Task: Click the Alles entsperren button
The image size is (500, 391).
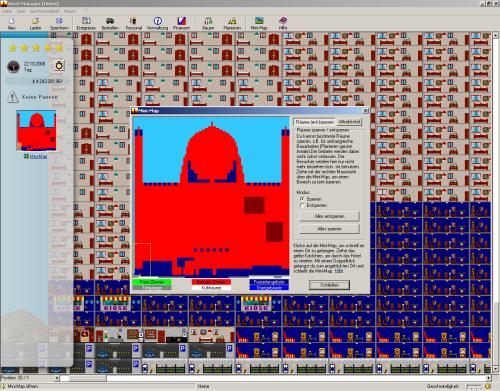Action: (x=329, y=216)
